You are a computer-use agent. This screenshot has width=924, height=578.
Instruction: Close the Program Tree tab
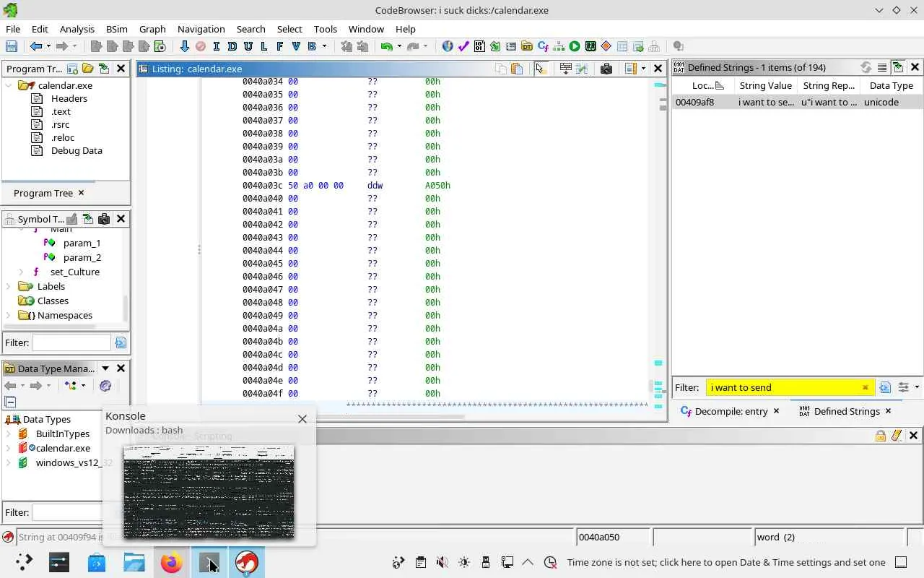81,193
